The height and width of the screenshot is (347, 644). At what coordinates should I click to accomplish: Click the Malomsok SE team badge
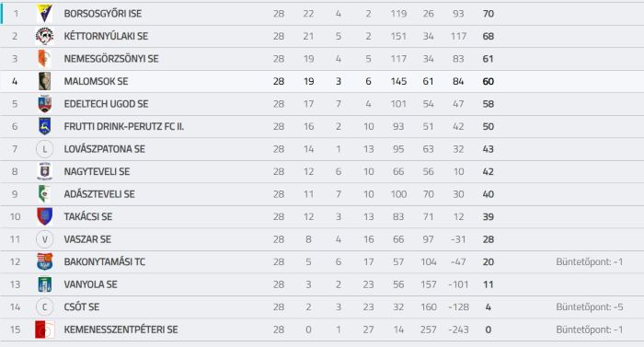[44, 81]
